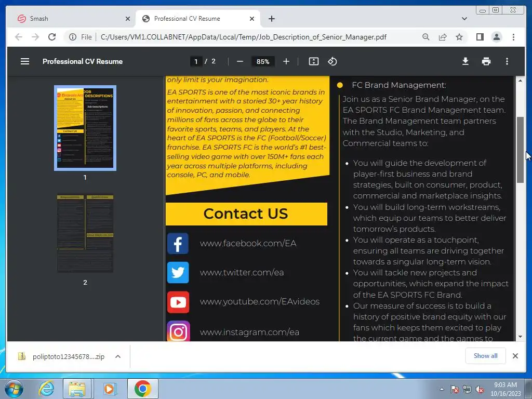Toggle the PDF sidebar hamburger menu
Image resolution: width=532 pixels, height=399 pixels.
25,61
